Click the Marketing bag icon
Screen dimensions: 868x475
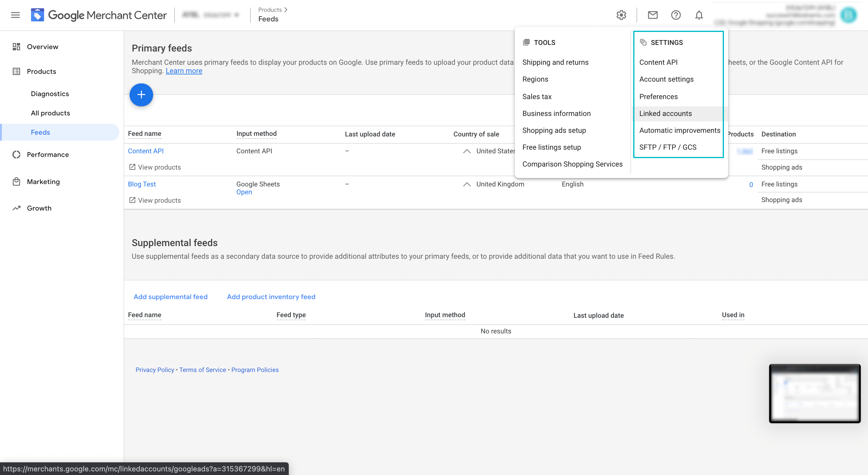click(x=17, y=182)
